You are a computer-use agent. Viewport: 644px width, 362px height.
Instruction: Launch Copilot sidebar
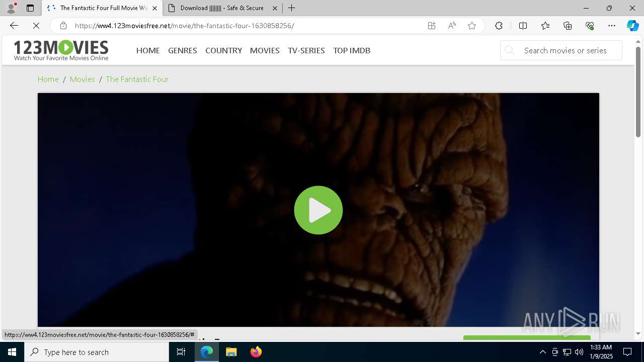tap(632, 26)
